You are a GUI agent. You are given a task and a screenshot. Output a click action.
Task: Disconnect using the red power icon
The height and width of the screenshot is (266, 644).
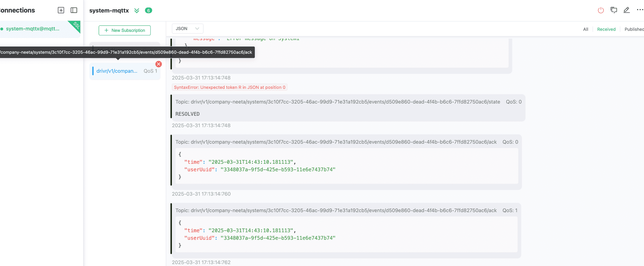601,10
